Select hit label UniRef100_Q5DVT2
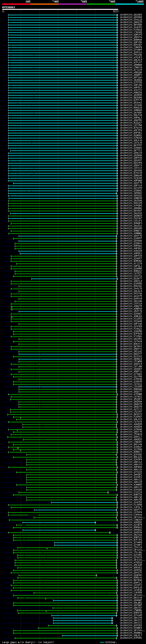146x644 pixels. tap(131, 349)
